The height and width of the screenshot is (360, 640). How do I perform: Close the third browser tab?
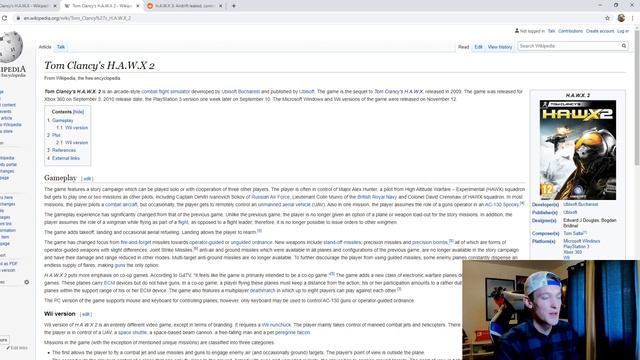221,6
